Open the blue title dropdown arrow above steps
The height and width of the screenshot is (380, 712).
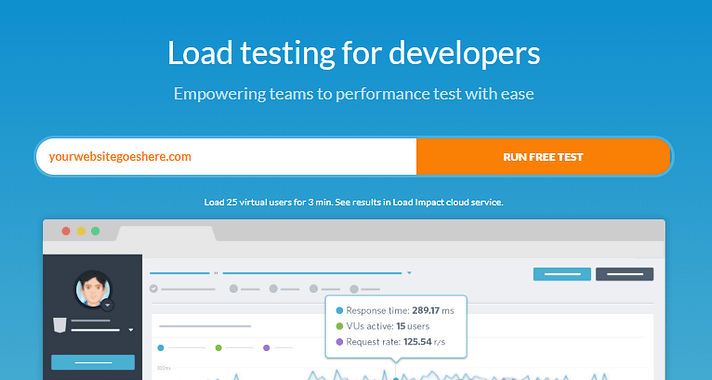point(409,273)
